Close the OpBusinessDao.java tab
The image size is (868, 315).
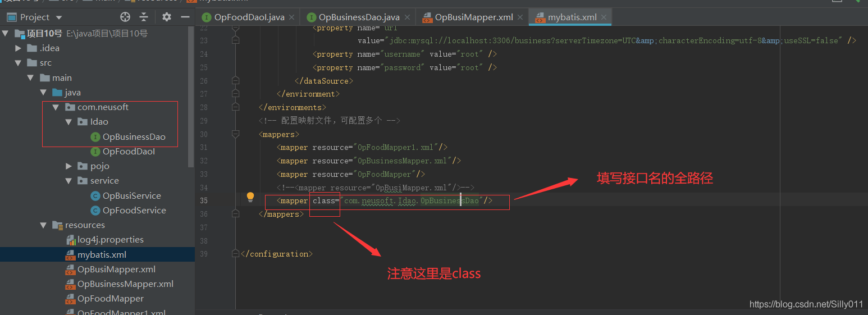(407, 17)
